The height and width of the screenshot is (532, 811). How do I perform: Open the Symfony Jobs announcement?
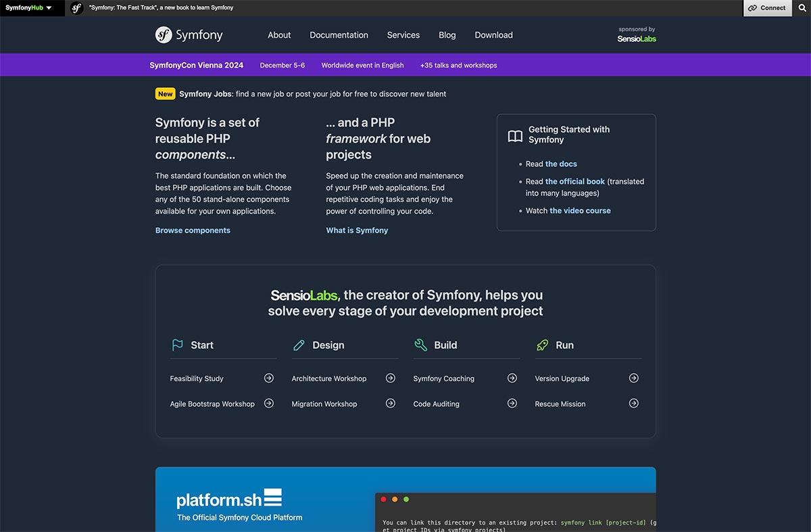click(x=313, y=94)
